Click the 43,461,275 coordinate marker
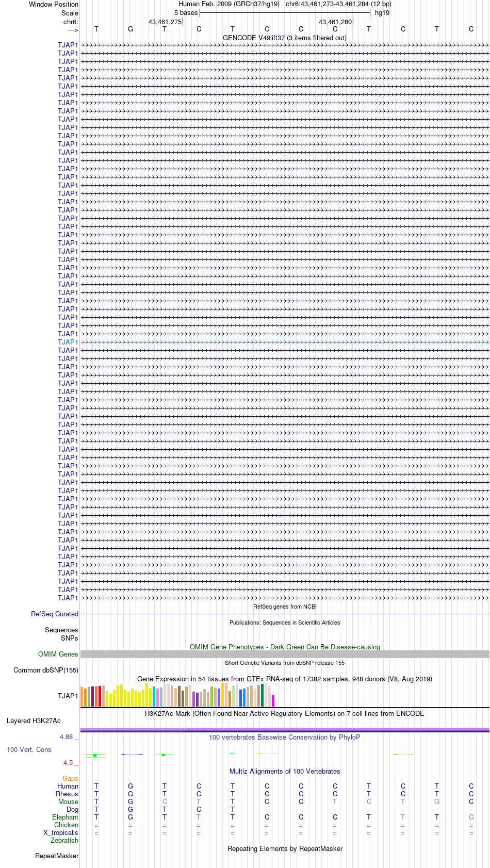Viewport: 490px width, 868px height. [x=165, y=22]
